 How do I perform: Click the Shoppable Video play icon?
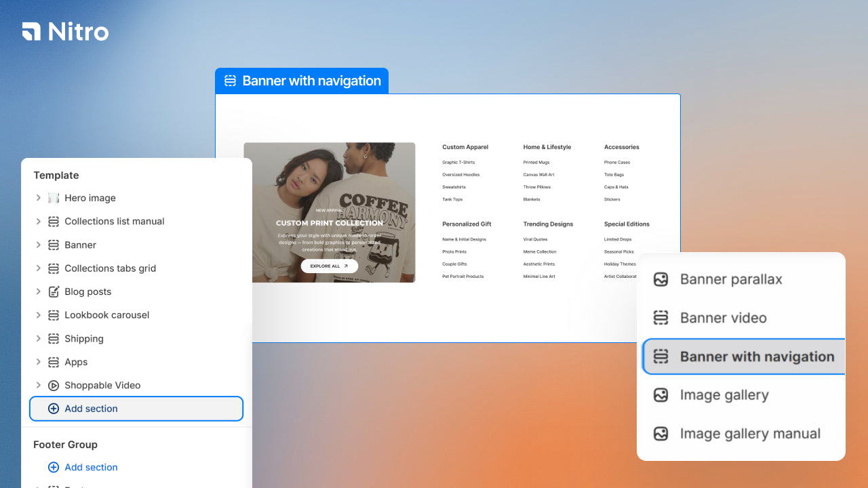point(54,386)
